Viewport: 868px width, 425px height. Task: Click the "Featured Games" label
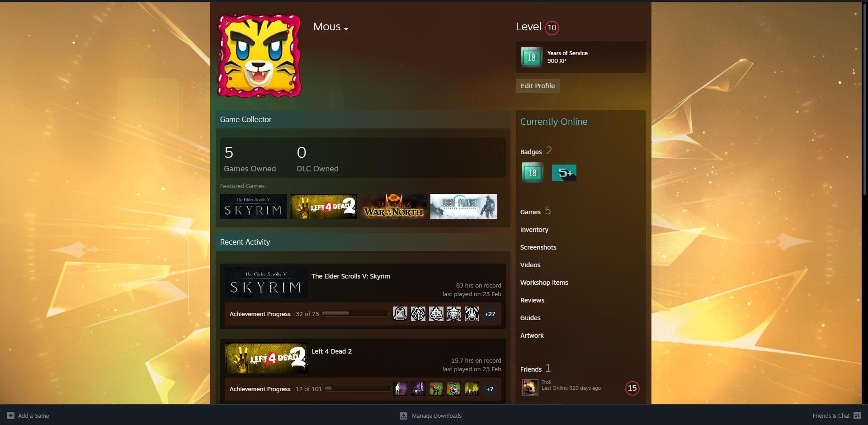click(242, 186)
